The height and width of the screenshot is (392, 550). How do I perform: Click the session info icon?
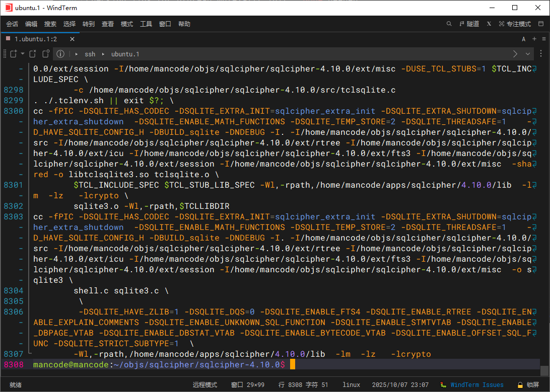pos(60,54)
